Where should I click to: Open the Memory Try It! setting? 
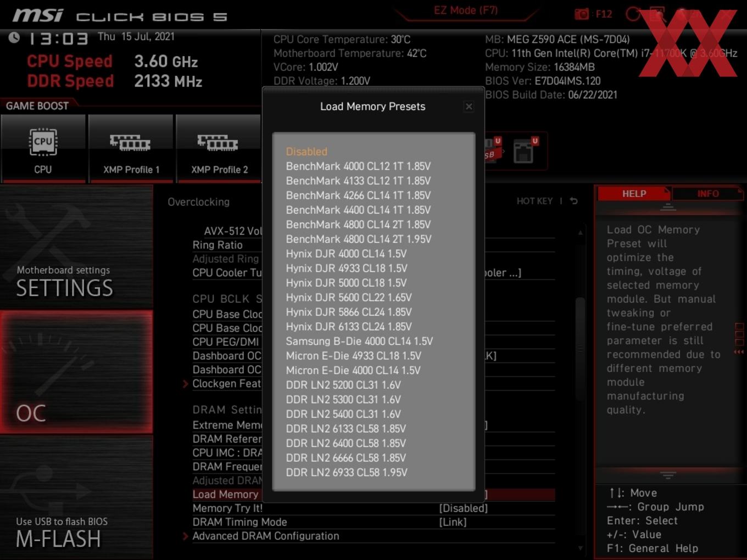coord(373,508)
